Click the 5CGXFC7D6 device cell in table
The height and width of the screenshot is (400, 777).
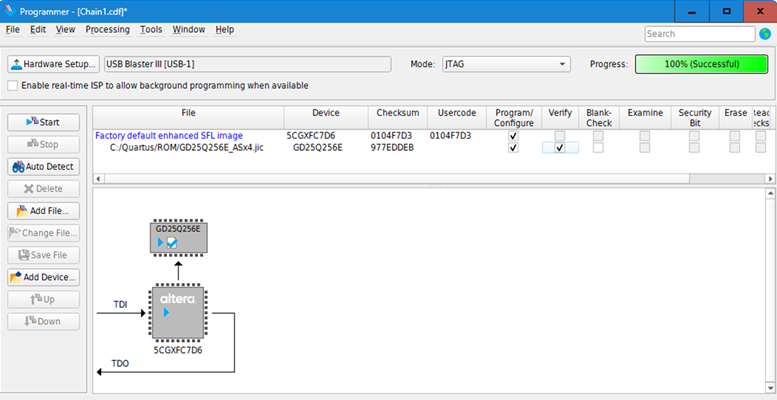coord(311,135)
